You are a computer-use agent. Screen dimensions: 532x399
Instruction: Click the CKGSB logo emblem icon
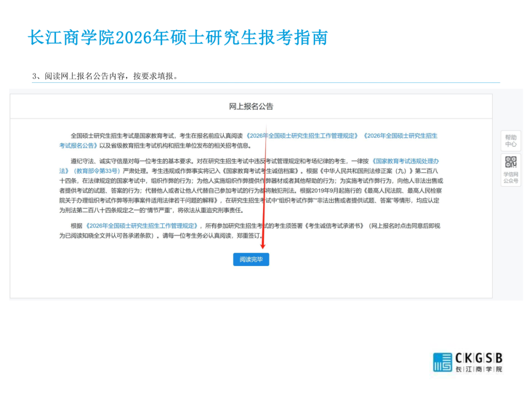442,362
